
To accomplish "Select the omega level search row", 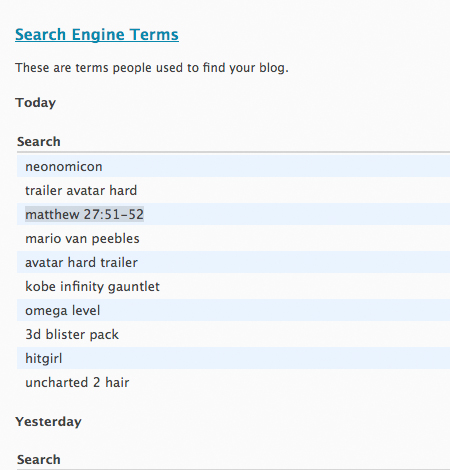I will click(233, 310).
